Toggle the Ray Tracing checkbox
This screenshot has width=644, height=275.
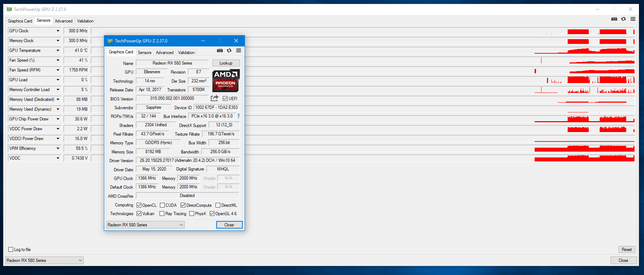click(162, 214)
